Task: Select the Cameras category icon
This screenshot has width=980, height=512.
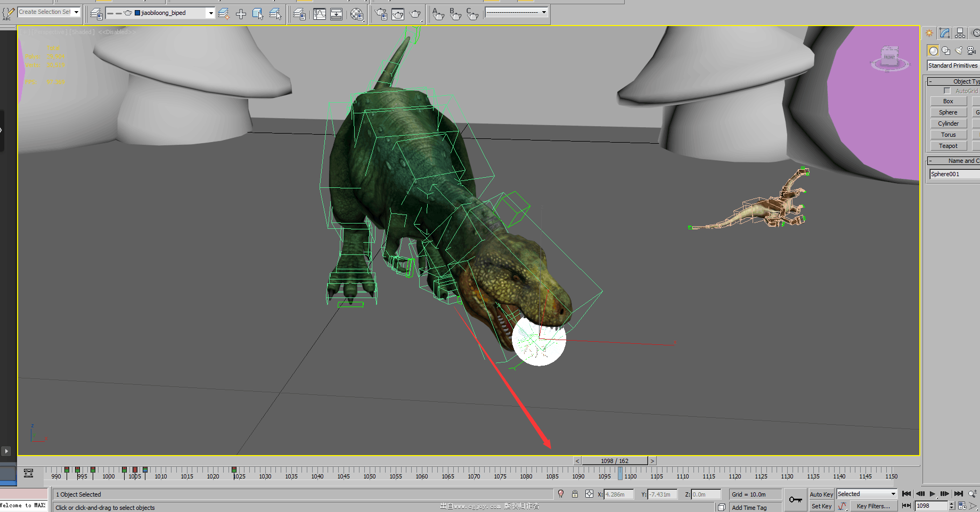Action: point(971,51)
